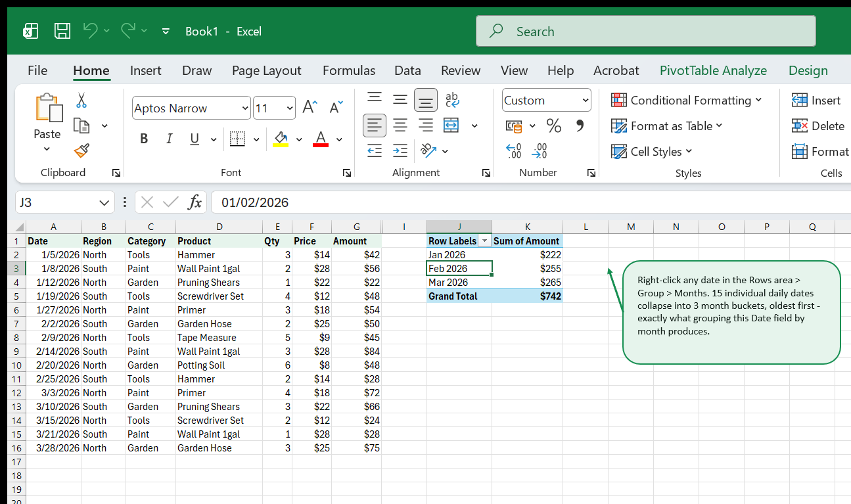The height and width of the screenshot is (504, 851).
Task: Switch to the Insert ribbon tab
Action: [x=146, y=70]
